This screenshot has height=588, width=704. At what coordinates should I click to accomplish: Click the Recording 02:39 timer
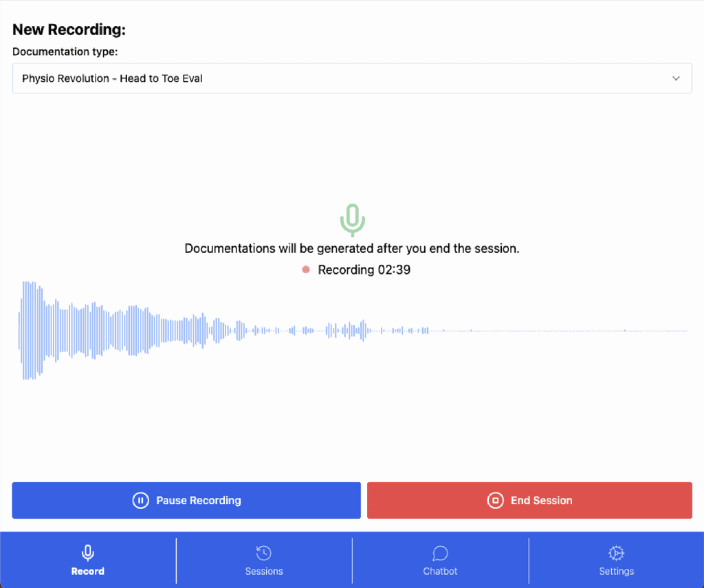pyautogui.click(x=363, y=270)
